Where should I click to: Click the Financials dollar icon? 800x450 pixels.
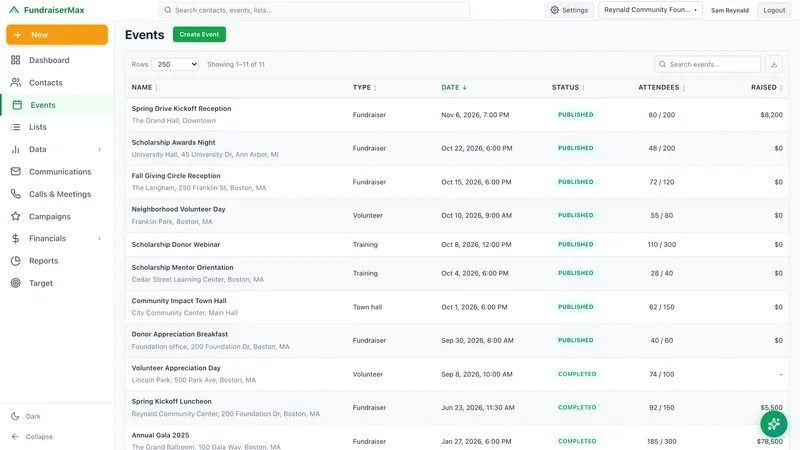[x=16, y=238]
